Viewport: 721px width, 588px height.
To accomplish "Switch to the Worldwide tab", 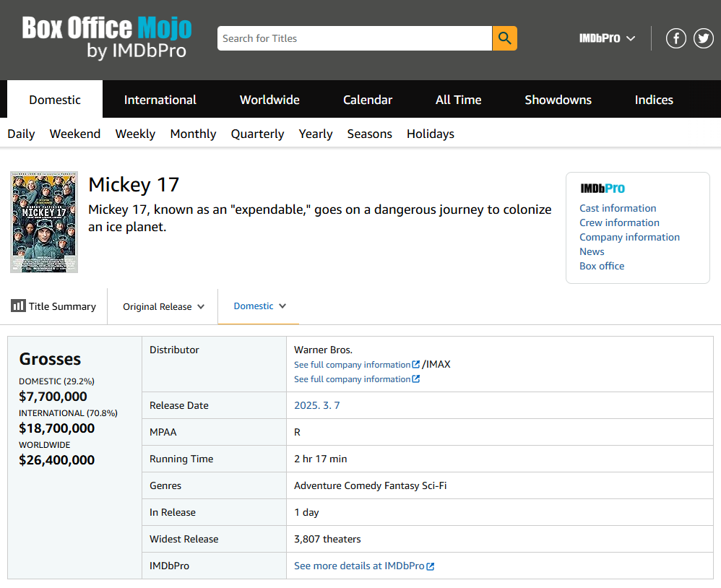I will pos(269,100).
